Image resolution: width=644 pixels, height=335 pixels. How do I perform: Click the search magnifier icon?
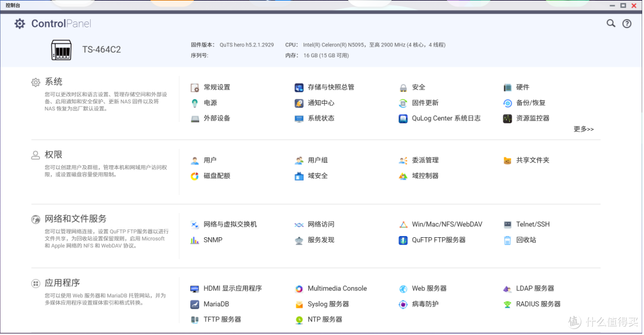[x=611, y=23]
